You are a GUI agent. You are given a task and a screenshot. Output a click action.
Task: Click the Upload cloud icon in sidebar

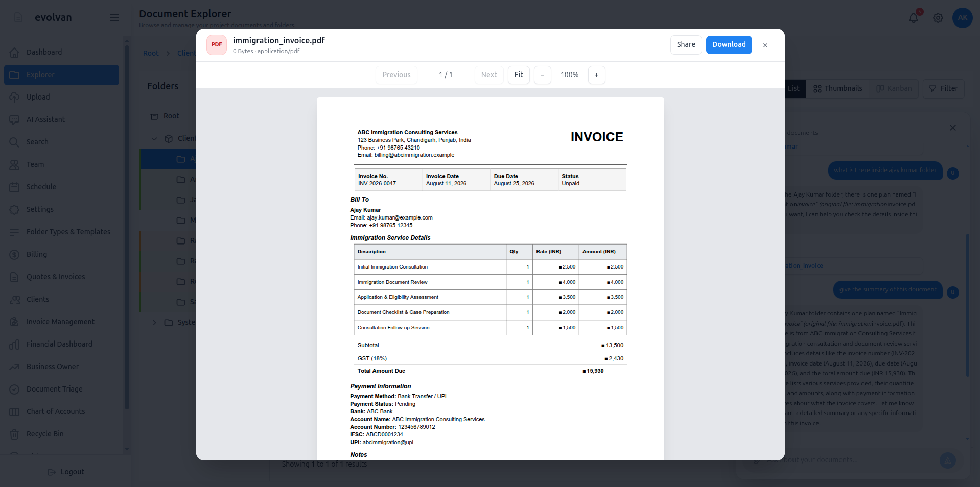[14, 97]
